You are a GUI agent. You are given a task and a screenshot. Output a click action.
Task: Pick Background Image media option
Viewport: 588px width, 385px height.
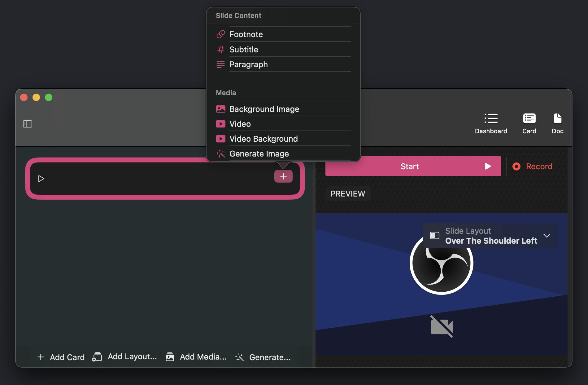[283, 109]
